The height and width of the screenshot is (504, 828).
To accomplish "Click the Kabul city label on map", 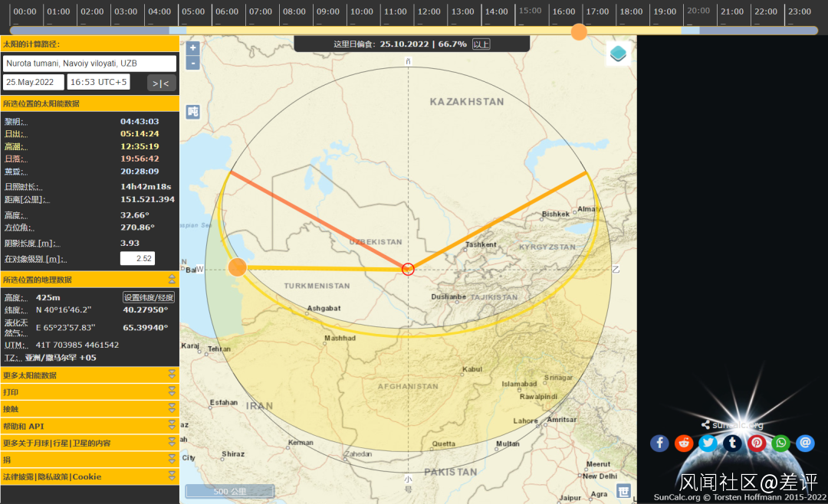I will [x=472, y=369].
